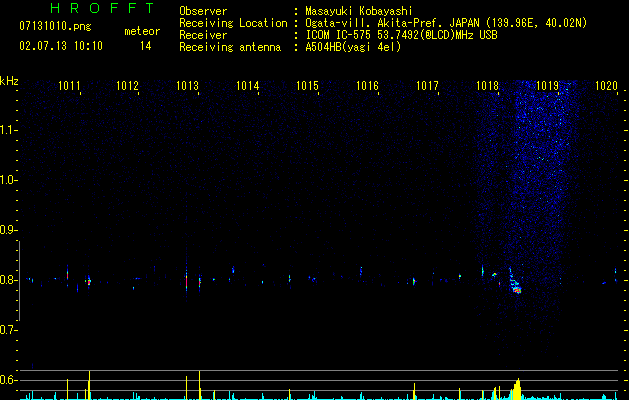The image size is (629, 400).
Task: Click the 1011 time marker
Action: [x=69, y=86]
